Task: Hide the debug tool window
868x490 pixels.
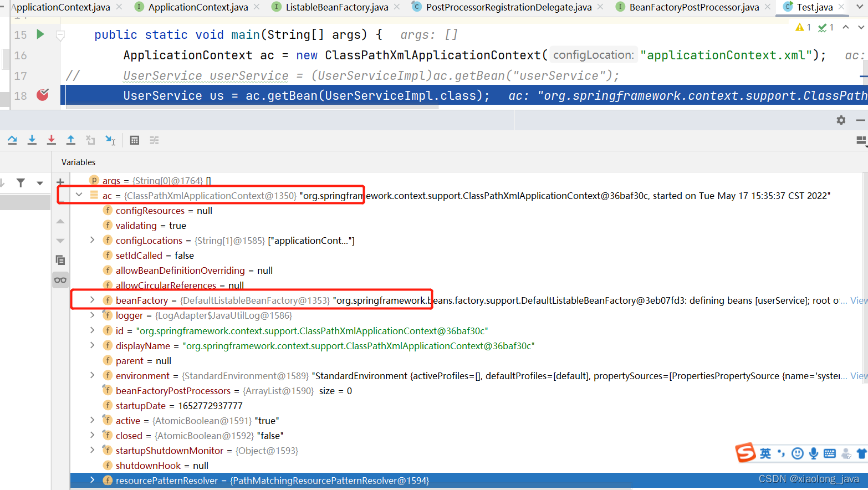Action: pyautogui.click(x=860, y=120)
